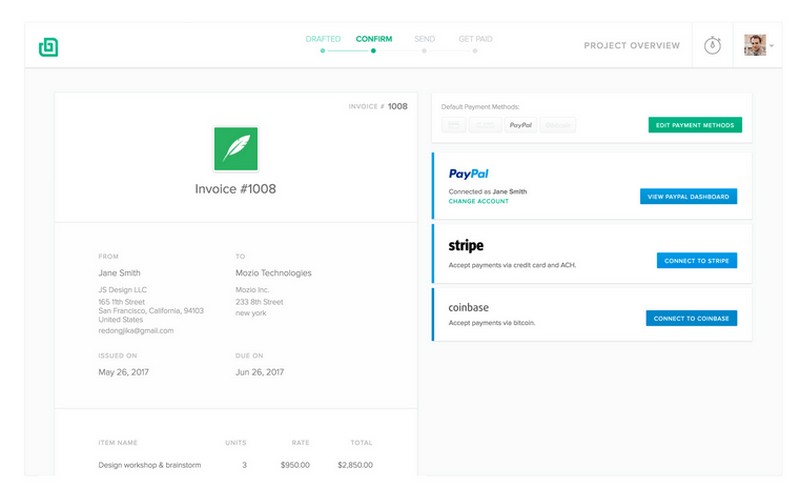This screenshot has width=800, height=488.
Task: Click email redongjika@gmail.com
Action: click(136, 331)
